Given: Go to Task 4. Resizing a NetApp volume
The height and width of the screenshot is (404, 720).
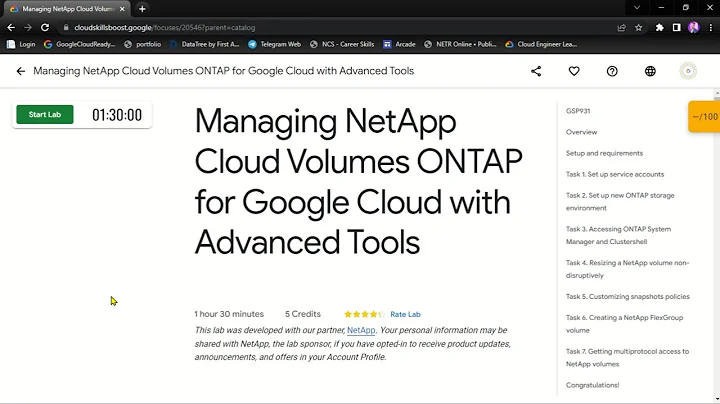Looking at the screenshot, I should pyautogui.click(x=627, y=269).
